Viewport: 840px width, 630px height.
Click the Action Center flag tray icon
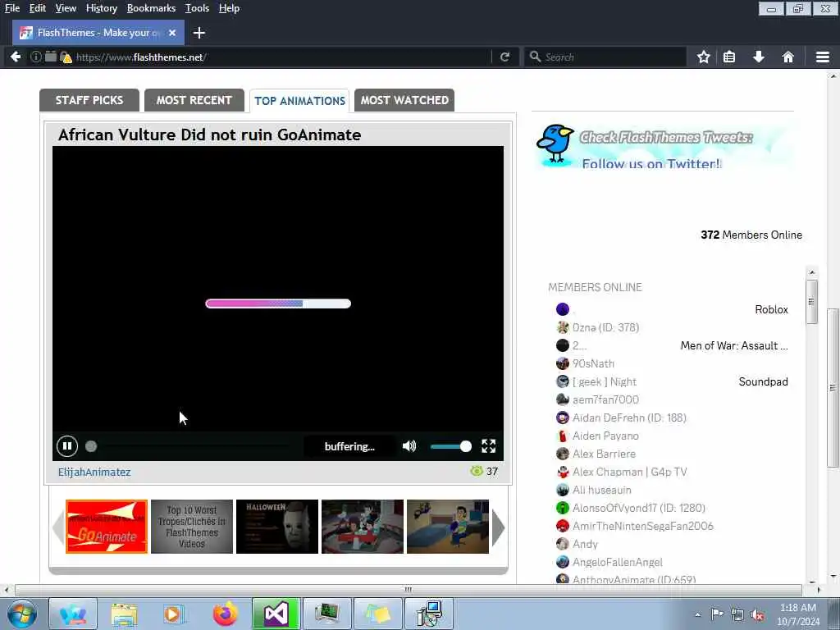[x=717, y=614]
